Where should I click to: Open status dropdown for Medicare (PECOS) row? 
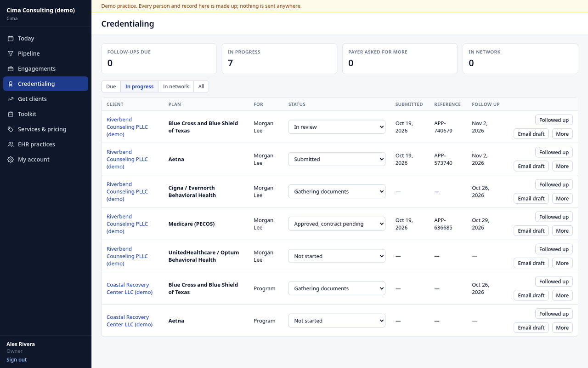[337, 224]
